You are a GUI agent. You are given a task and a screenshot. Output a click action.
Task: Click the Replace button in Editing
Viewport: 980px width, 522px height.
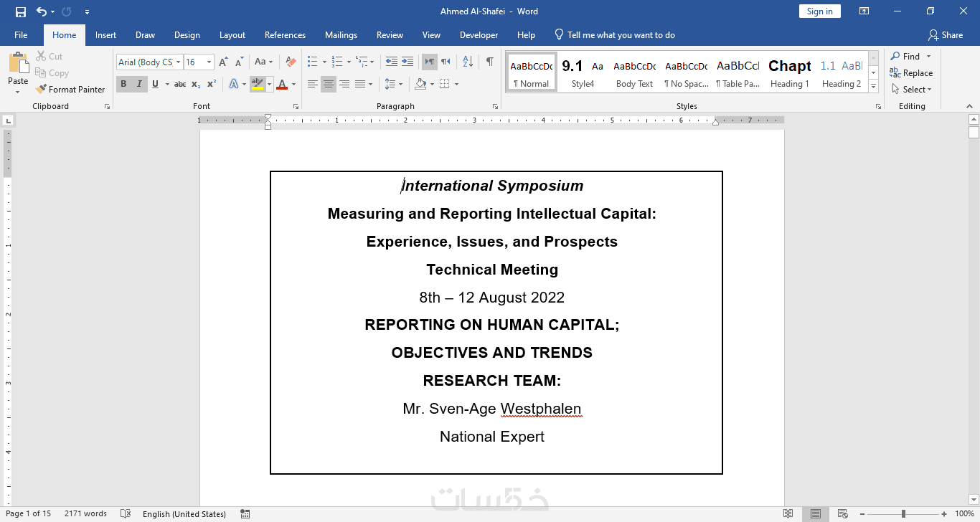tap(911, 73)
